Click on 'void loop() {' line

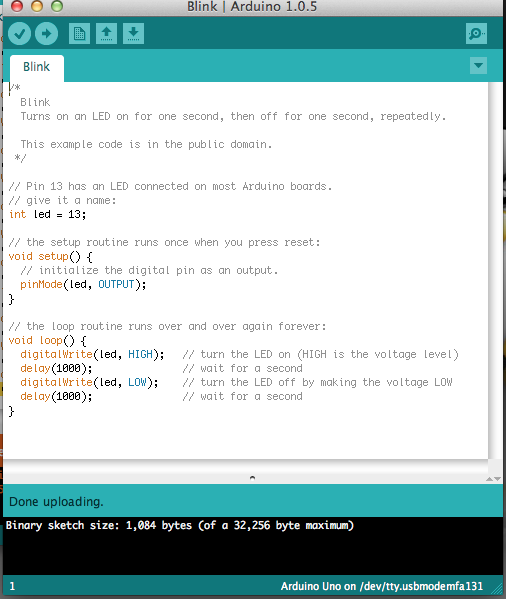click(x=47, y=340)
